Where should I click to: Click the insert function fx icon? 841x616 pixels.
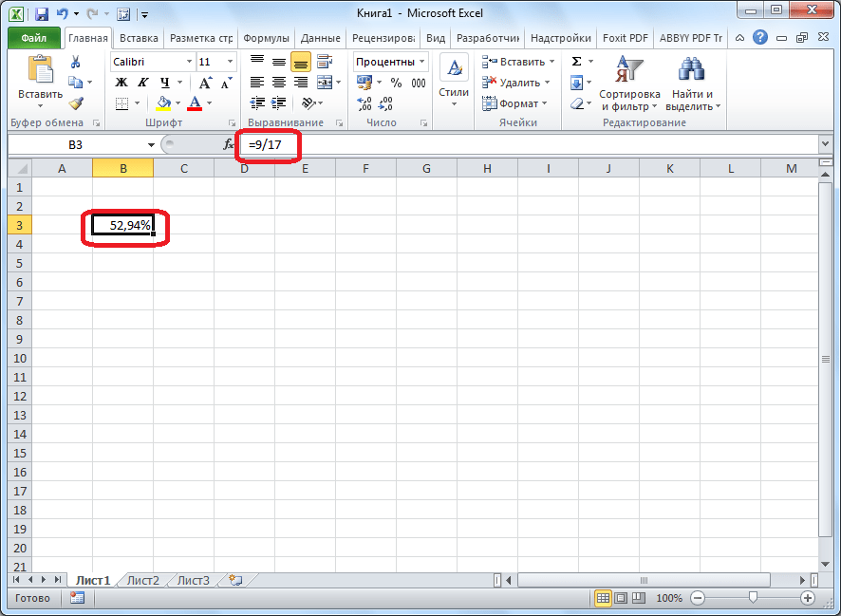(228, 144)
